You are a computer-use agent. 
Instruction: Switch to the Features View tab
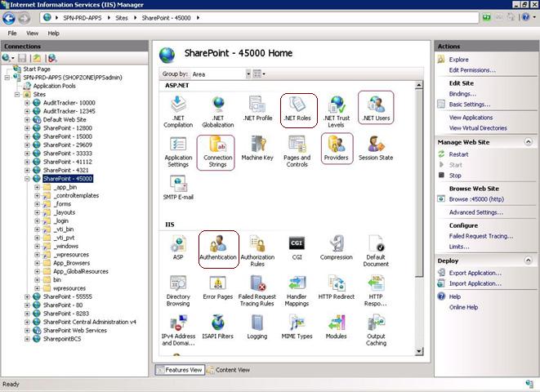coord(180,370)
